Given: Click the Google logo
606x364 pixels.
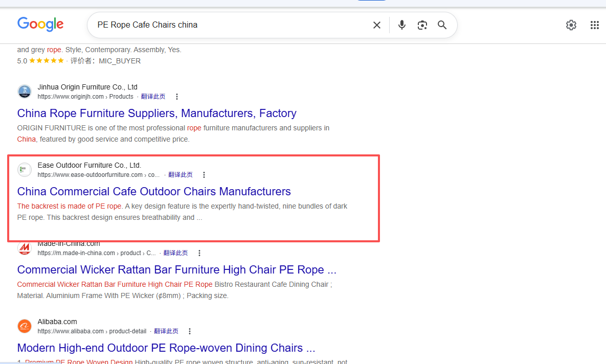Looking at the screenshot, I should [x=40, y=25].
